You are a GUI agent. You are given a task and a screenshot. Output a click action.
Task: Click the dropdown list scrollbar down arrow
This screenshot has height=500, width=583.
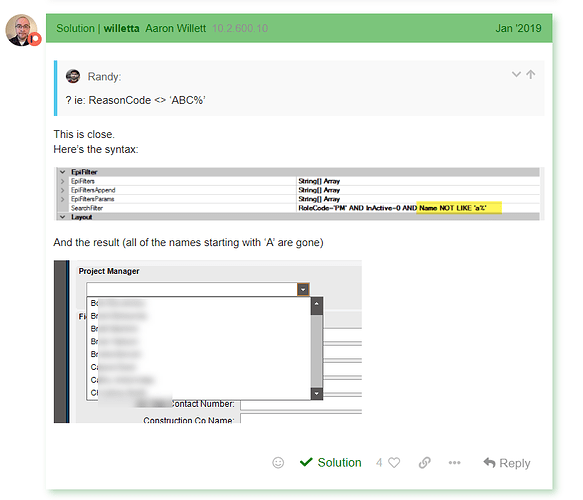[x=316, y=393]
